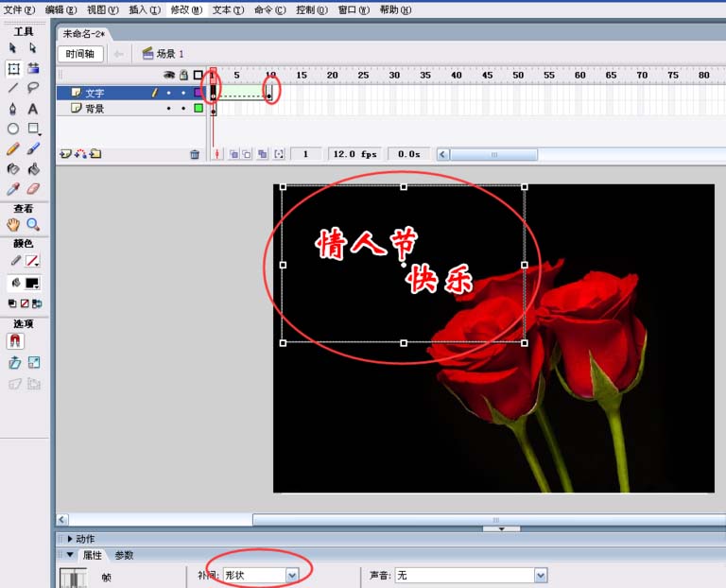This screenshot has height=588, width=726.
Task: Select the Pen tool
Action: [13, 109]
